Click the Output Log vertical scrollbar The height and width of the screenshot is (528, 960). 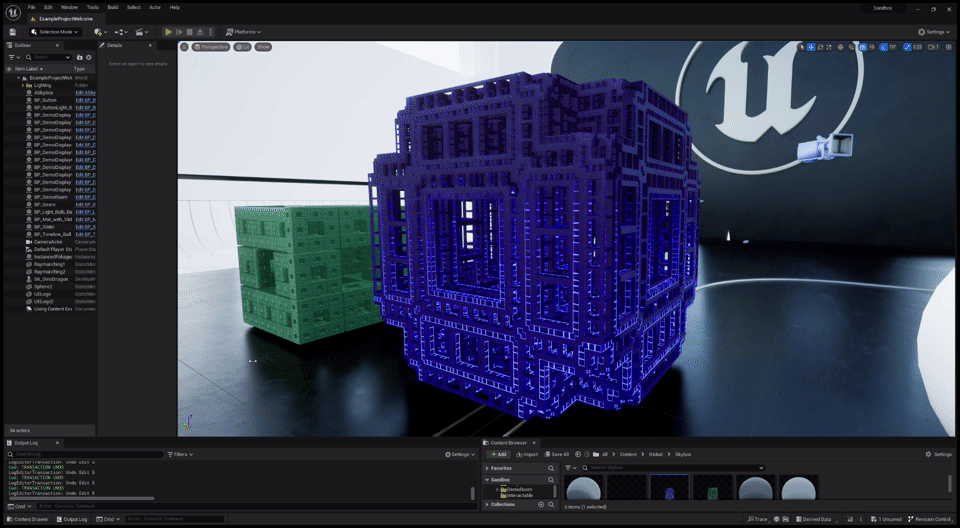tap(472, 492)
